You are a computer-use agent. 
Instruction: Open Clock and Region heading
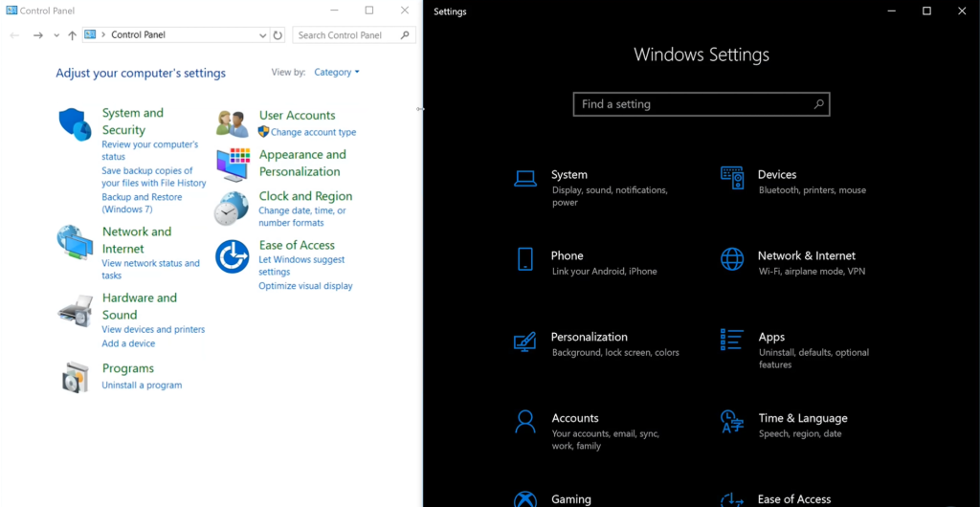click(305, 196)
